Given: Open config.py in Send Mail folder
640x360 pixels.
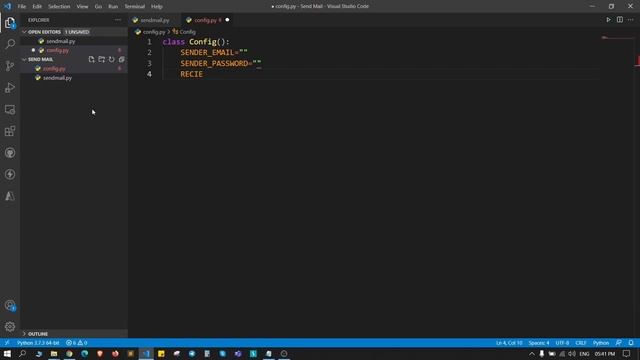Looking at the screenshot, I should [54, 69].
